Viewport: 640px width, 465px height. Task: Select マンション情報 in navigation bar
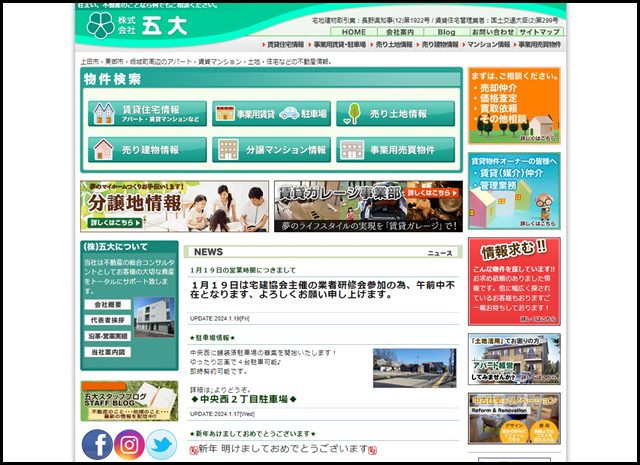[487, 44]
